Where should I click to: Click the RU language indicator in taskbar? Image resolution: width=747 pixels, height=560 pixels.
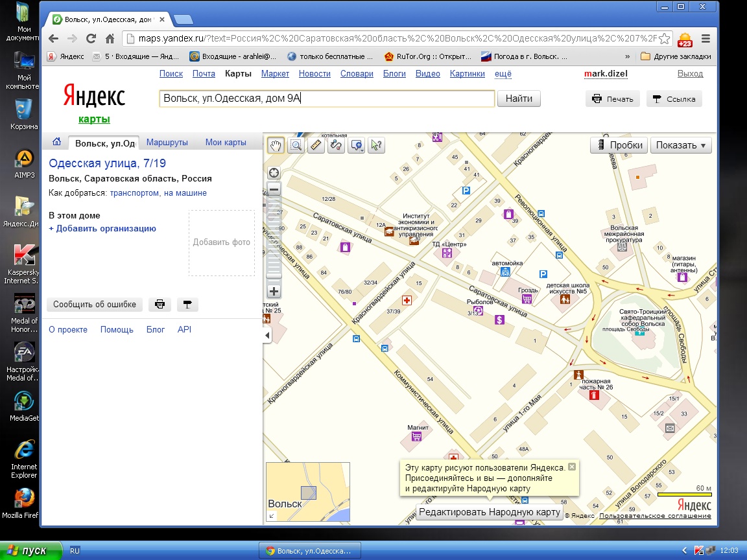click(75, 550)
